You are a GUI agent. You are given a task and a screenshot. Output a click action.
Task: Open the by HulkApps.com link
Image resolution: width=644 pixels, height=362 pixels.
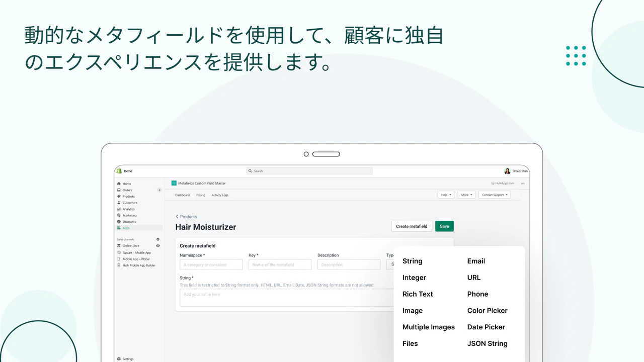pos(503,184)
